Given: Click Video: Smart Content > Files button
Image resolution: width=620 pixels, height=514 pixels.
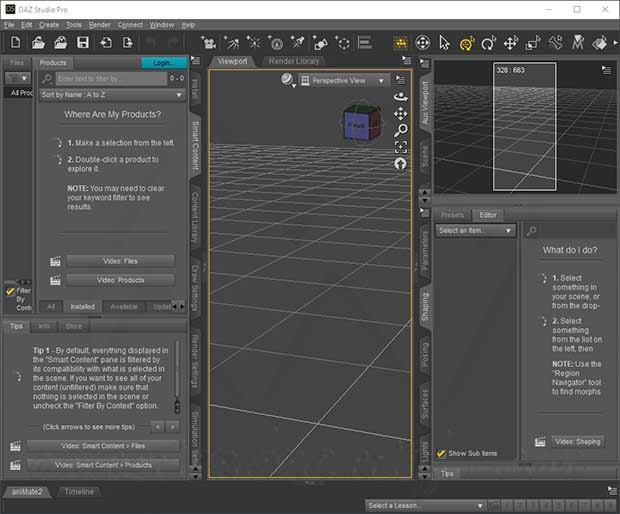Looking at the screenshot, I should click(x=103, y=446).
